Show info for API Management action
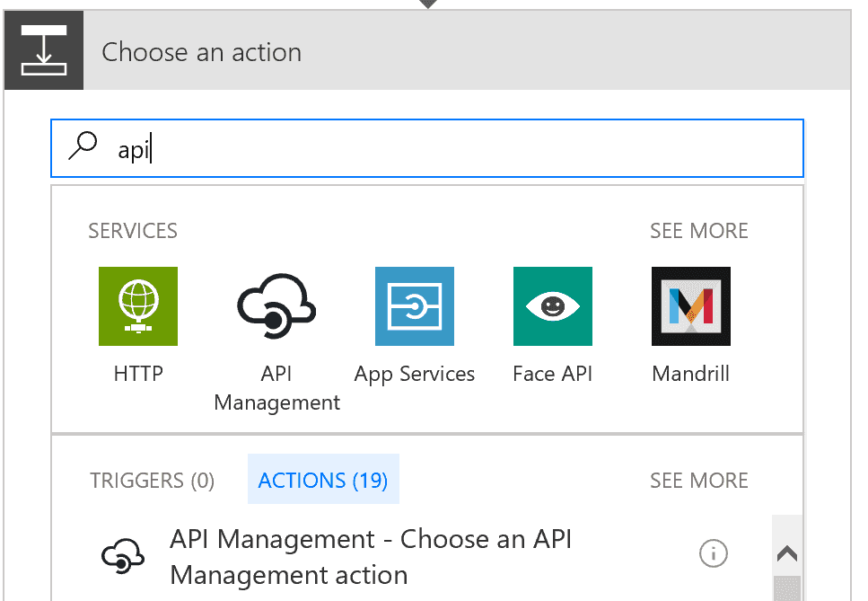Image resolution: width=868 pixels, height=601 pixels. [713, 553]
